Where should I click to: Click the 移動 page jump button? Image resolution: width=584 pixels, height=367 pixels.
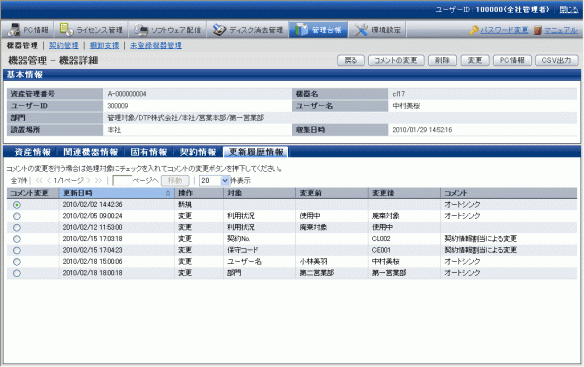coord(175,181)
